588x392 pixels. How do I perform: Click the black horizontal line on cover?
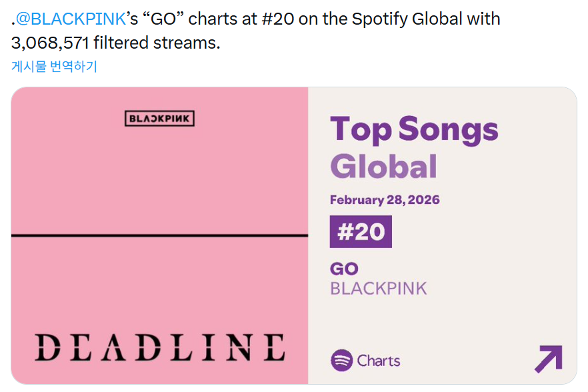pyautogui.click(x=159, y=235)
